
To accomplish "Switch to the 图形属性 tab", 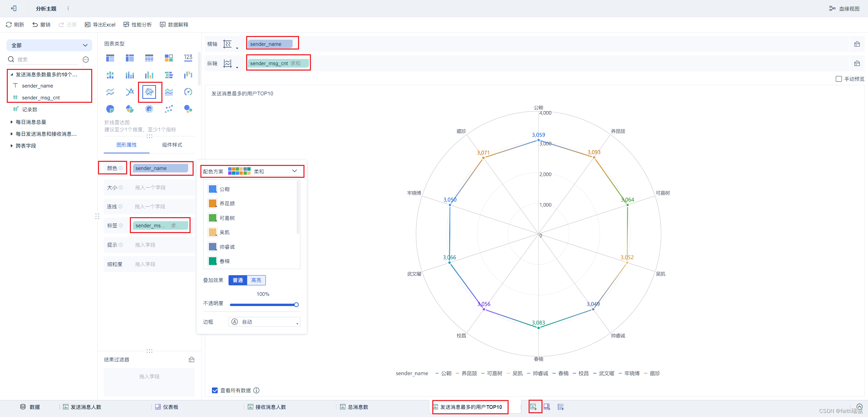I will coord(126,145).
